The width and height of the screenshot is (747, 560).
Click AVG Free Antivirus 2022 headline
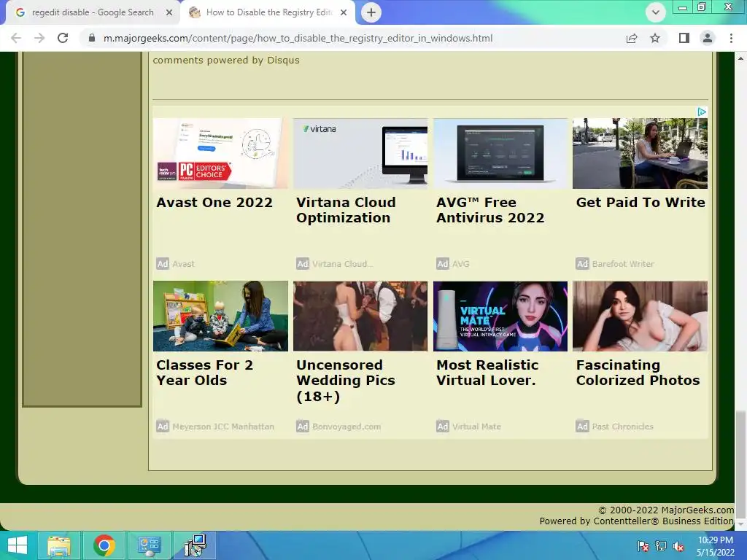coord(490,210)
